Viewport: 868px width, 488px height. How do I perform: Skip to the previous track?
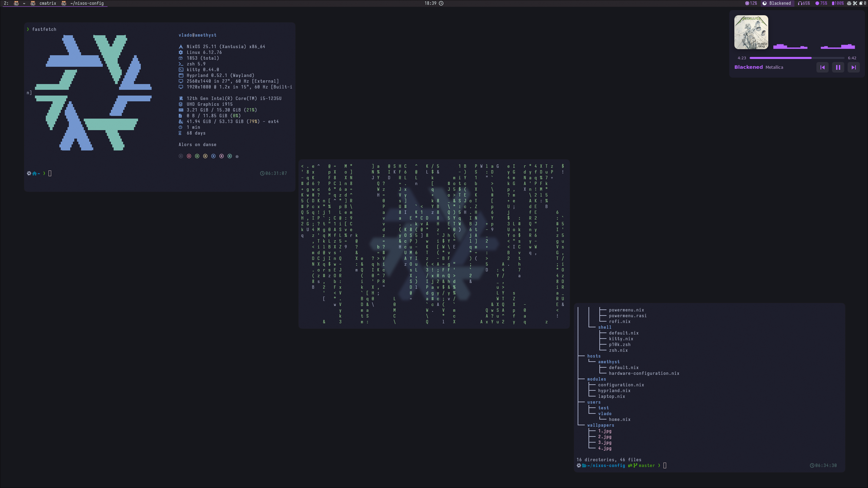[822, 67]
